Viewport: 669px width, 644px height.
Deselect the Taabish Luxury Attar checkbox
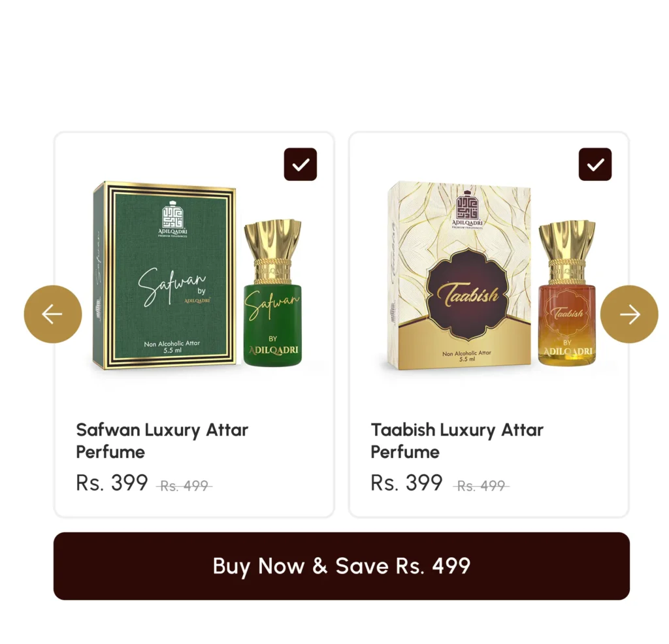595,164
